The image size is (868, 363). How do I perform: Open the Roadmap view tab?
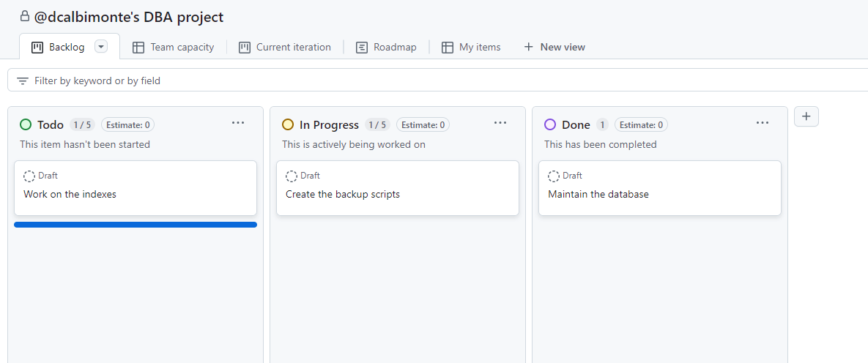[386, 47]
